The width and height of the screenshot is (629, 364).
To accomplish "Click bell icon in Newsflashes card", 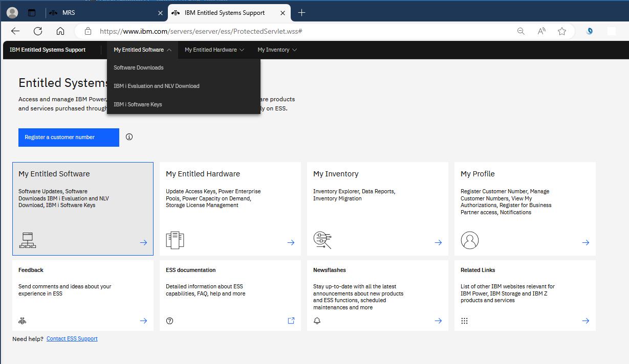I will (317, 321).
